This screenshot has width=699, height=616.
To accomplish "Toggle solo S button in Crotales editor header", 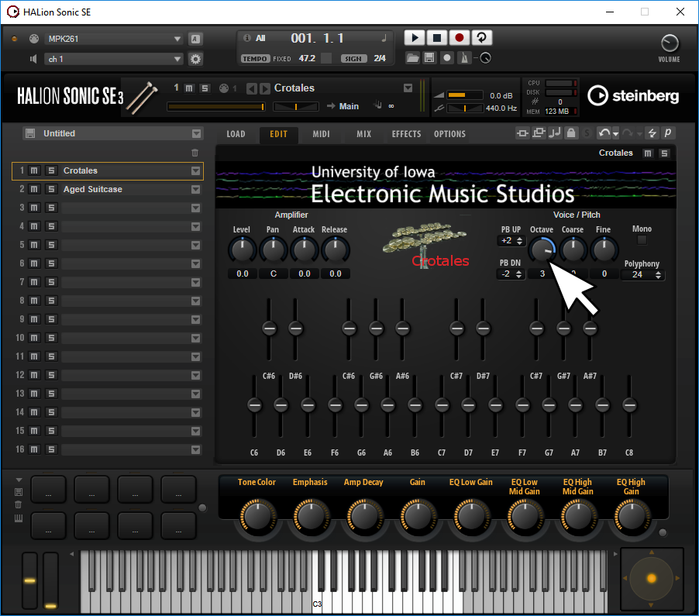I will pyautogui.click(x=664, y=153).
